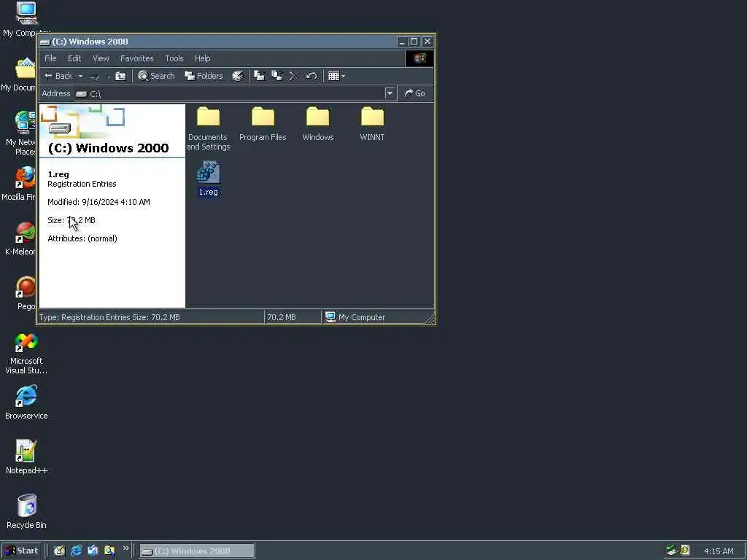747x560 pixels.
Task: Click the 'Registration Entries' description text
Action: tap(82, 184)
